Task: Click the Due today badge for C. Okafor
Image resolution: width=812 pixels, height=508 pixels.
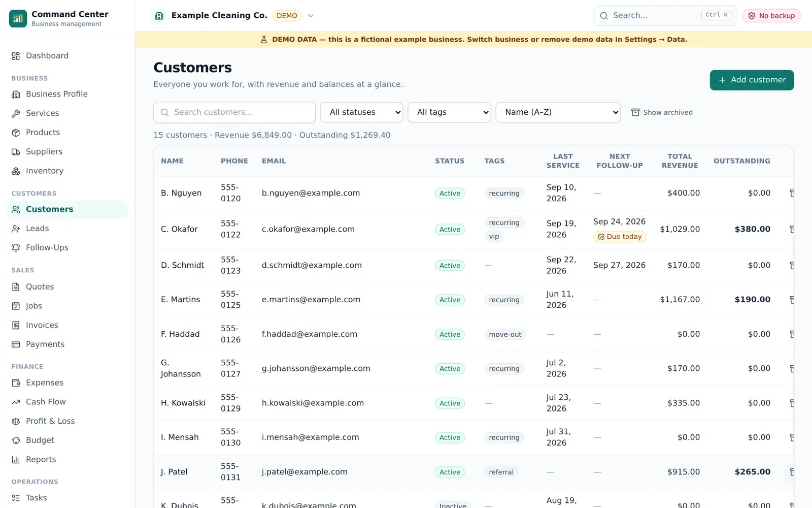Action: tap(620, 237)
